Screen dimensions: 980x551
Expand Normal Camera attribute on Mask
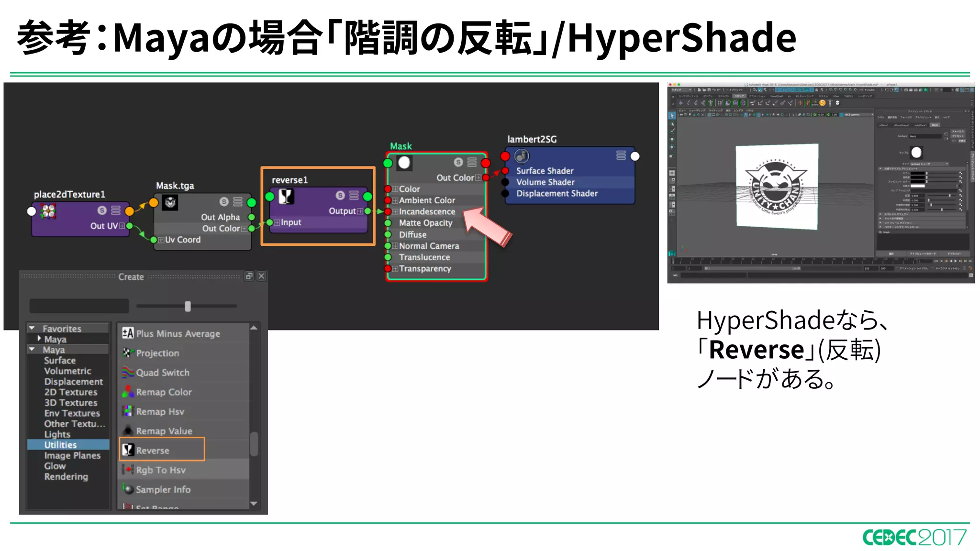pyautogui.click(x=395, y=246)
